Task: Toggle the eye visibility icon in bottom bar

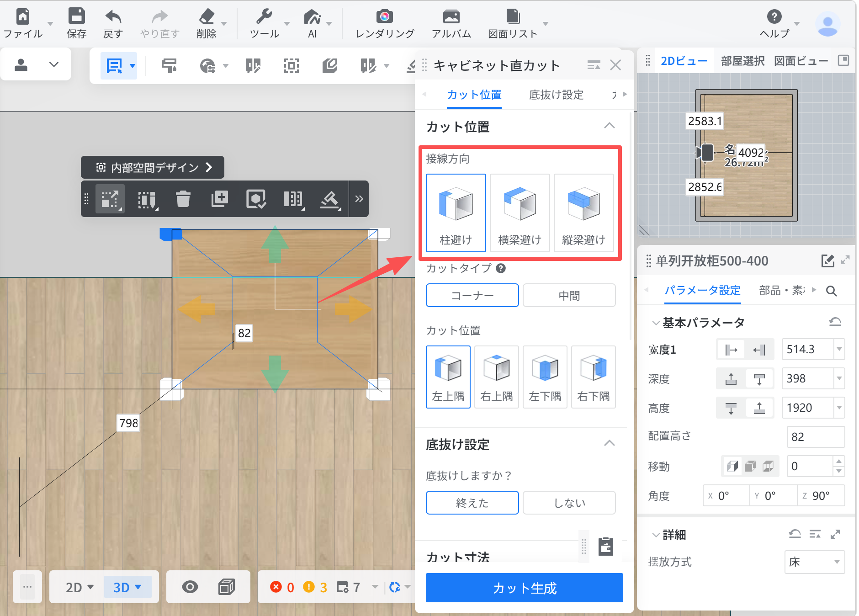Action: (190, 587)
